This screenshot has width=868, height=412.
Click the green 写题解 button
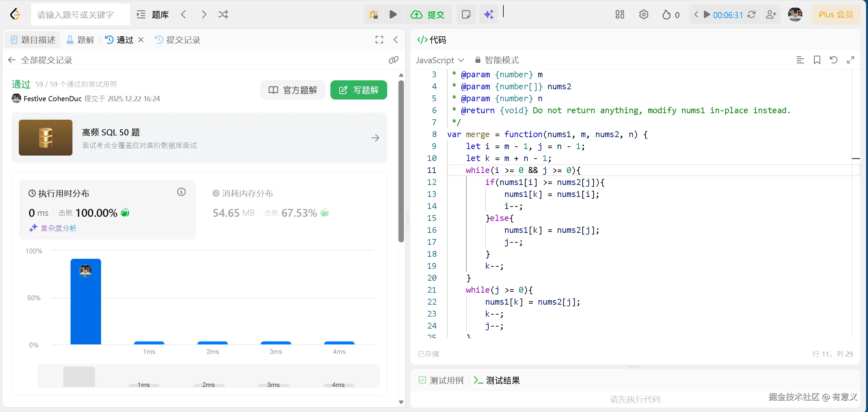pos(358,90)
